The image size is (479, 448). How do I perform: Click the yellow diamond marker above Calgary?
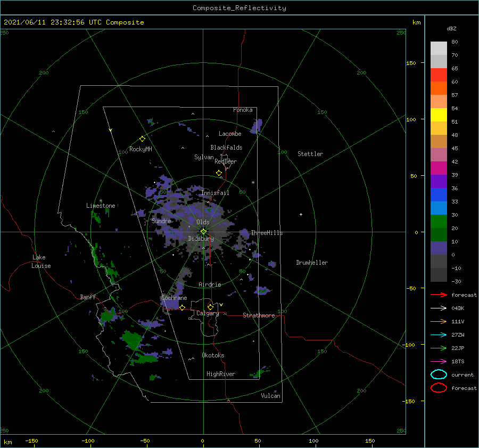pos(210,307)
